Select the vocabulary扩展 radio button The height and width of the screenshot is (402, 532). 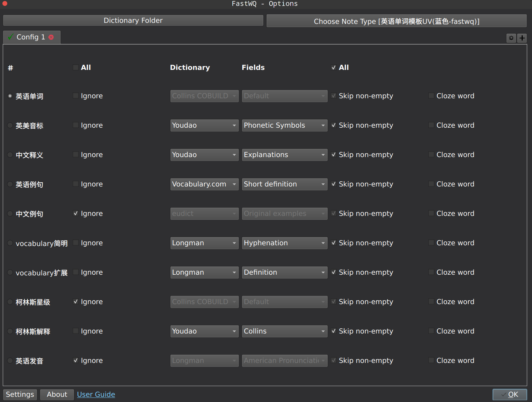[10, 273]
